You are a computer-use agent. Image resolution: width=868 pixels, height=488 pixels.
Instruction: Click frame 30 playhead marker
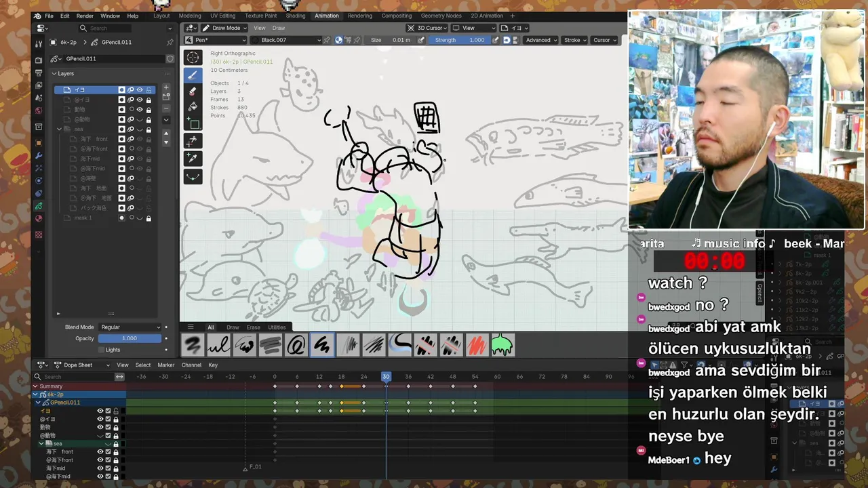point(386,376)
